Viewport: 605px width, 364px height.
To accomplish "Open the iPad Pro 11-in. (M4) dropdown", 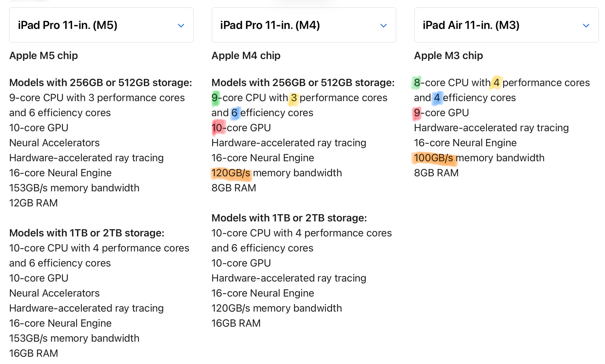I will tap(303, 25).
